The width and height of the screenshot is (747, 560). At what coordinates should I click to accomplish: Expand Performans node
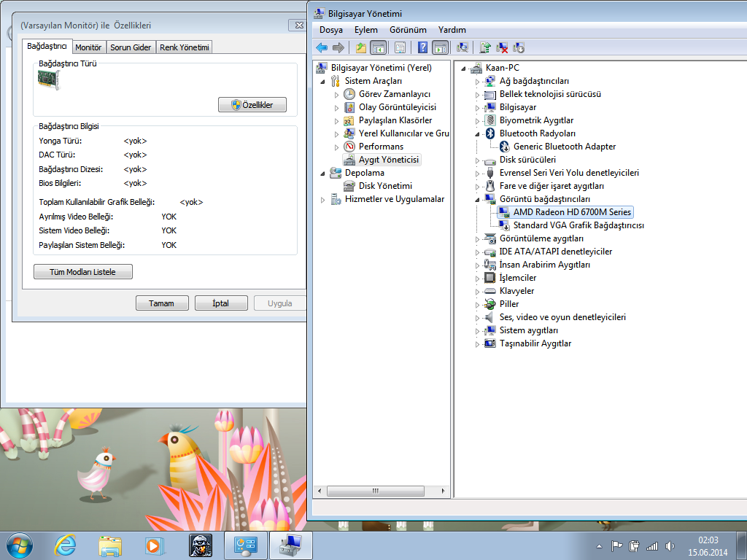(336, 147)
